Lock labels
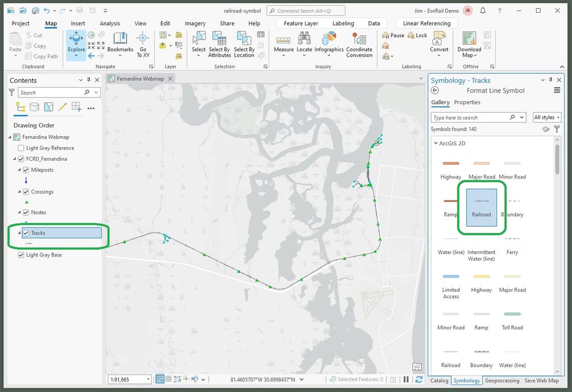Screen dimensions: 572x392 coord(417,35)
